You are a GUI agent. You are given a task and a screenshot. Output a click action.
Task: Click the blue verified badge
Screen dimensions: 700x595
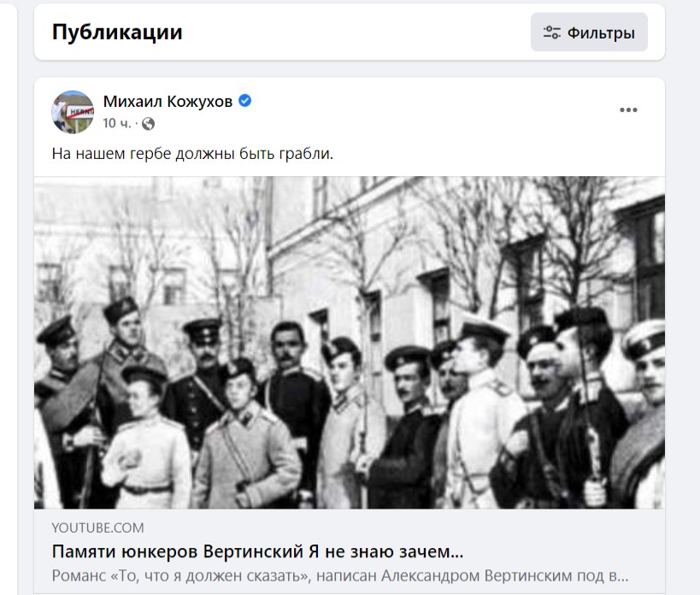tap(244, 101)
